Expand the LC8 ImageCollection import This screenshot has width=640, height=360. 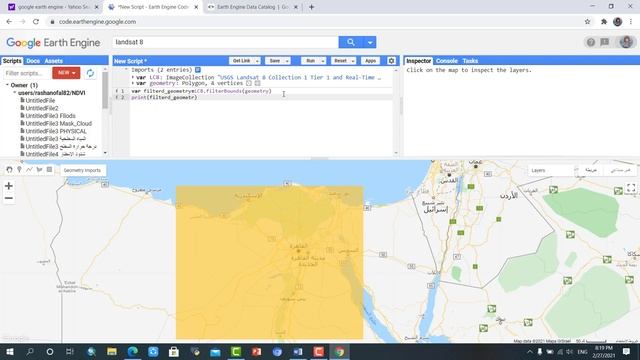click(133, 77)
